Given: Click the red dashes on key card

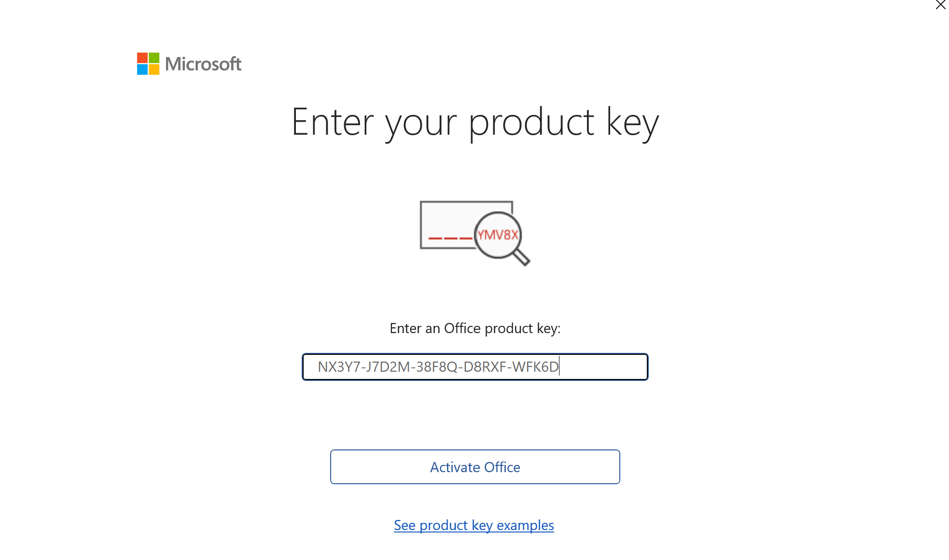Looking at the screenshot, I should coord(450,238).
